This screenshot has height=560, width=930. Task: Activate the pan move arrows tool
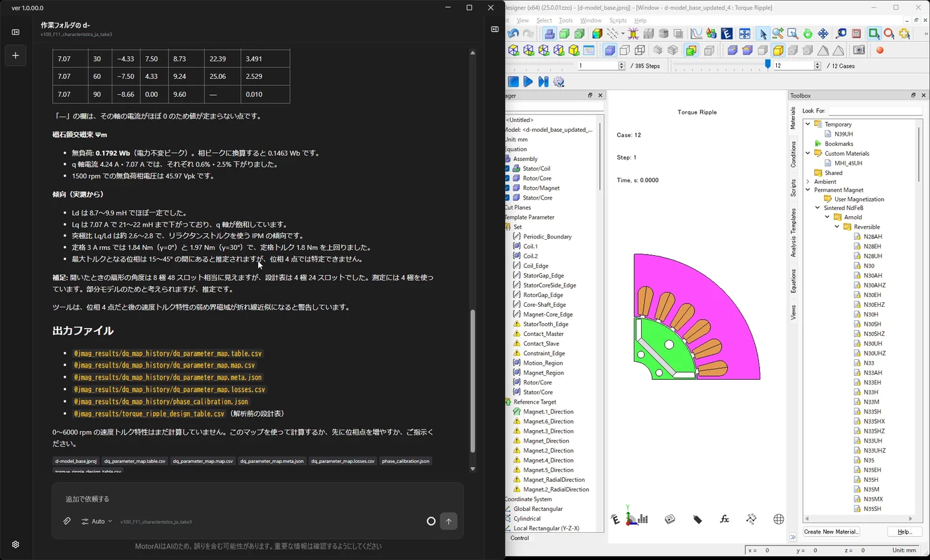click(823, 34)
